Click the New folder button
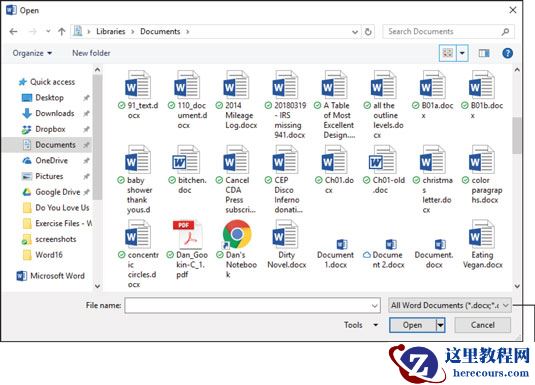Screen dimensions: 535x385 (x=91, y=53)
